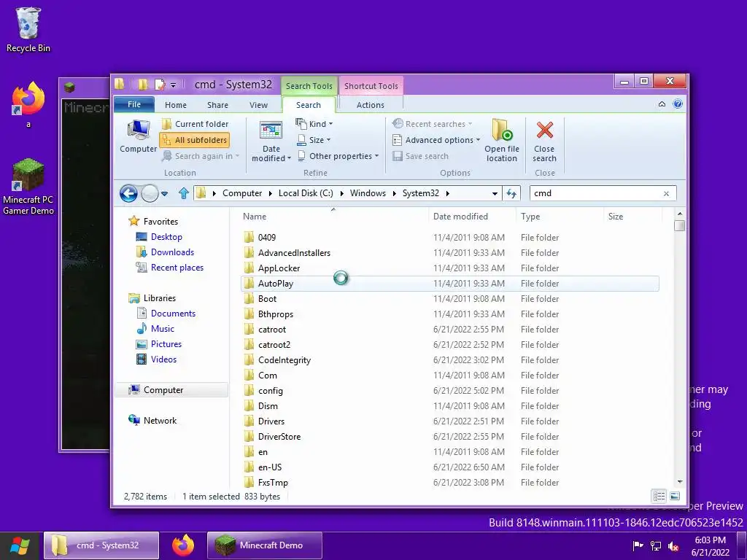
Task: Open the File menu tab
Action: tap(134, 104)
